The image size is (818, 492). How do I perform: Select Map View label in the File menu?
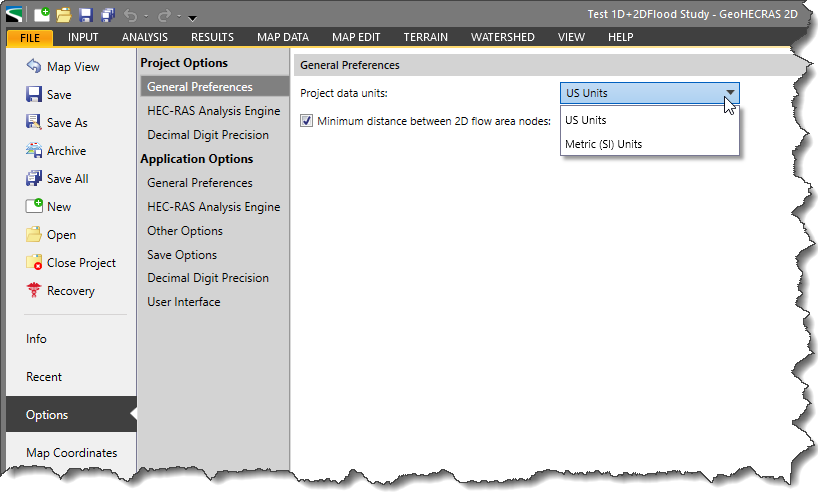(73, 67)
